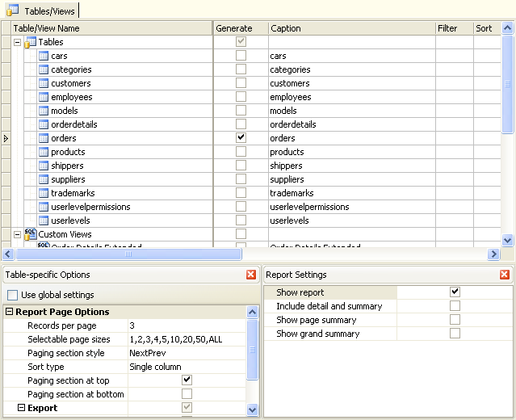This screenshot has width=516, height=420.
Task: Click horizontal scrollbar right arrow
Action: pos(493,254)
